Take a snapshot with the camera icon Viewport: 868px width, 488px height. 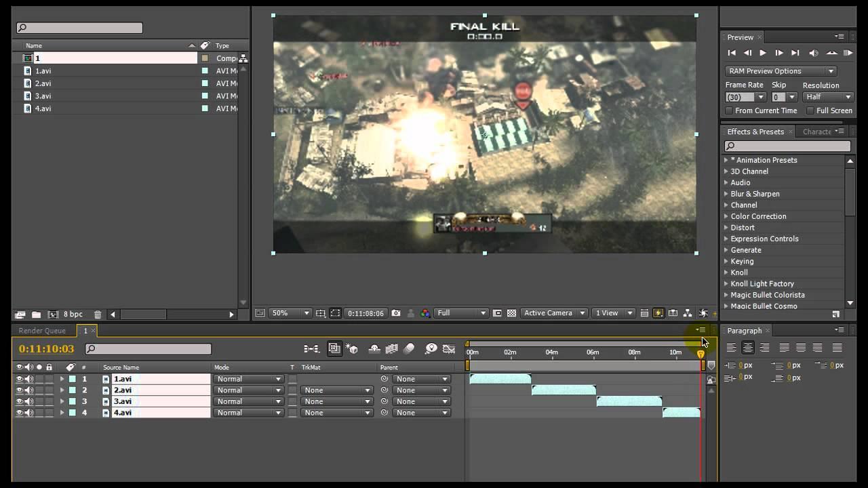click(396, 313)
